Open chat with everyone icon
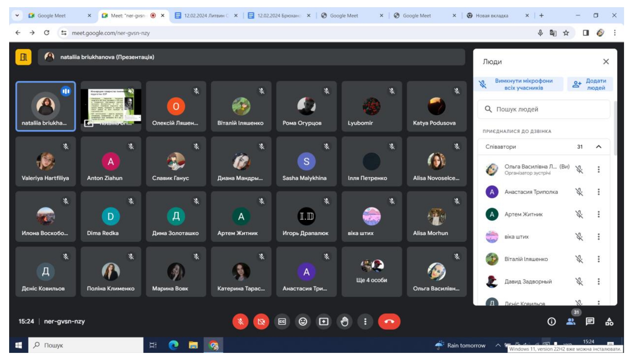The height and width of the screenshot is (364, 642). pyautogui.click(x=590, y=322)
